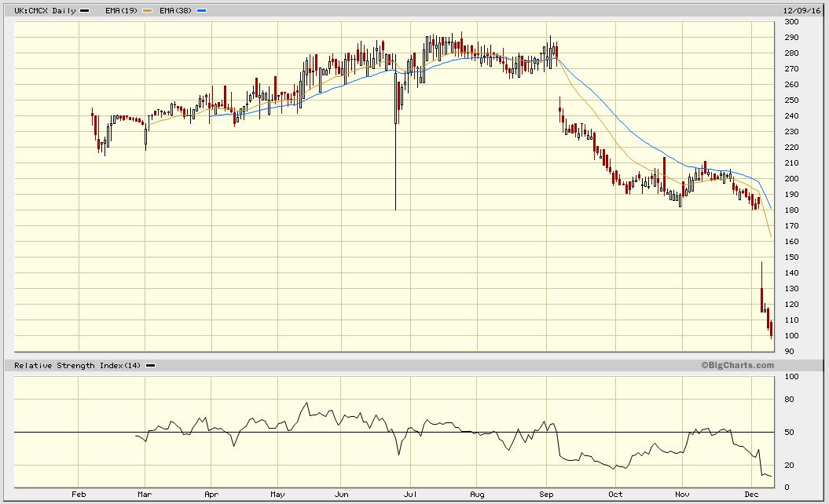The width and height of the screenshot is (829, 504).
Task: Click the black UK:CMCX Daily legend swatch
Action: point(85,10)
